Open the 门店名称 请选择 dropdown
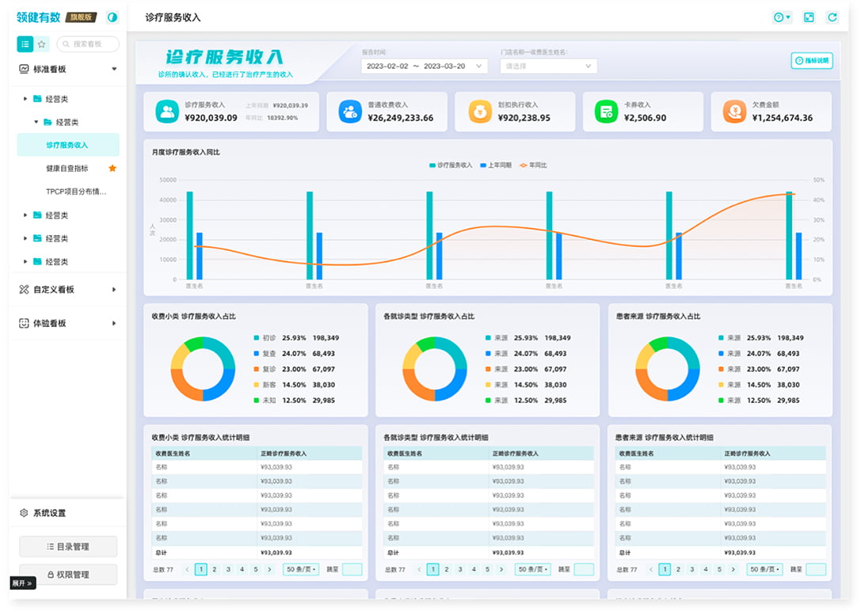 pyautogui.click(x=548, y=67)
